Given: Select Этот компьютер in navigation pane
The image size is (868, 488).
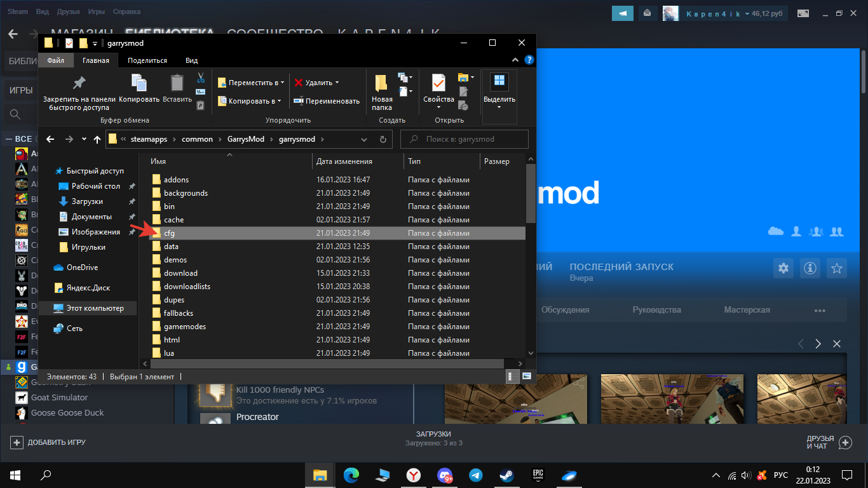Looking at the screenshot, I should 88,308.
